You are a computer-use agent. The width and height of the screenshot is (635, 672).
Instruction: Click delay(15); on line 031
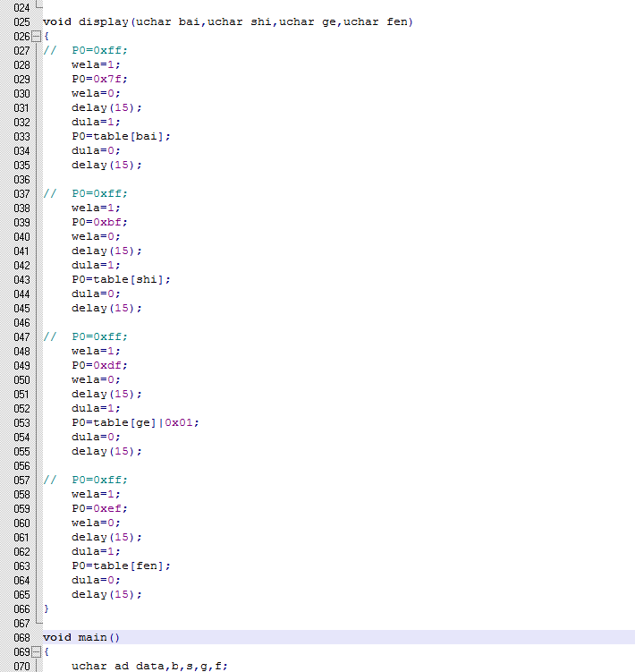(106, 107)
